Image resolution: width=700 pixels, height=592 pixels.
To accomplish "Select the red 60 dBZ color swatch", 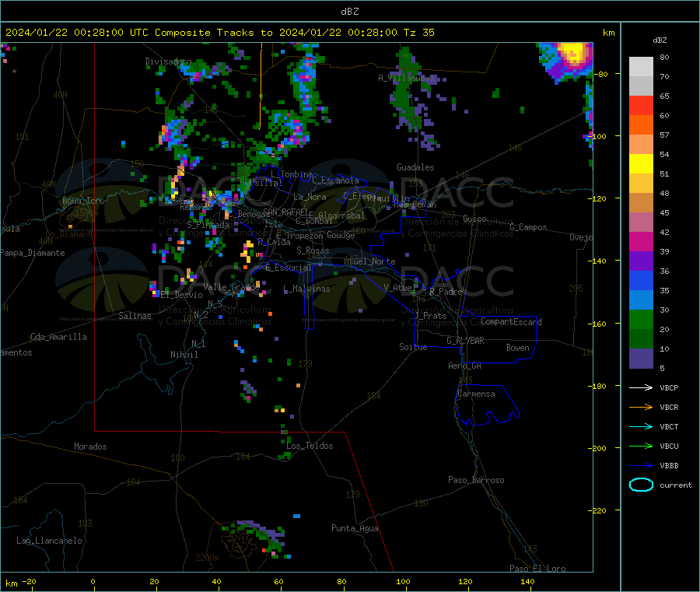I will tap(641, 105).
